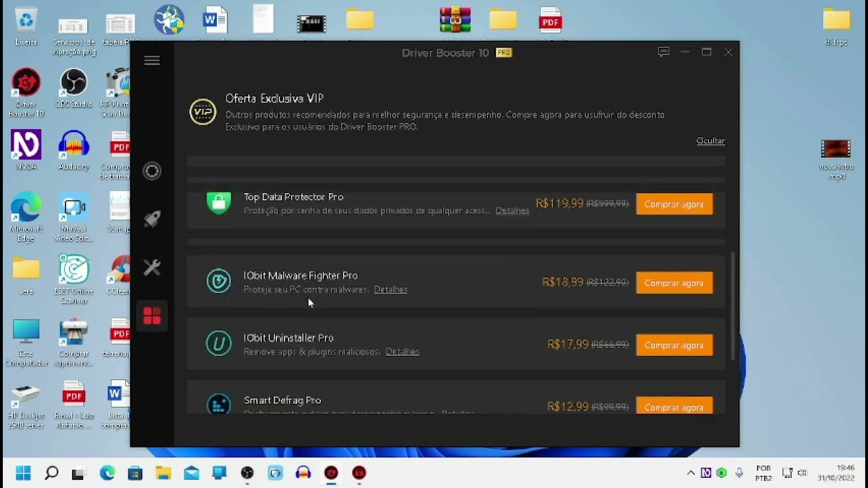Open the Windows Start menu
This screenshot has height=488, width=868.
pos(23,472)
